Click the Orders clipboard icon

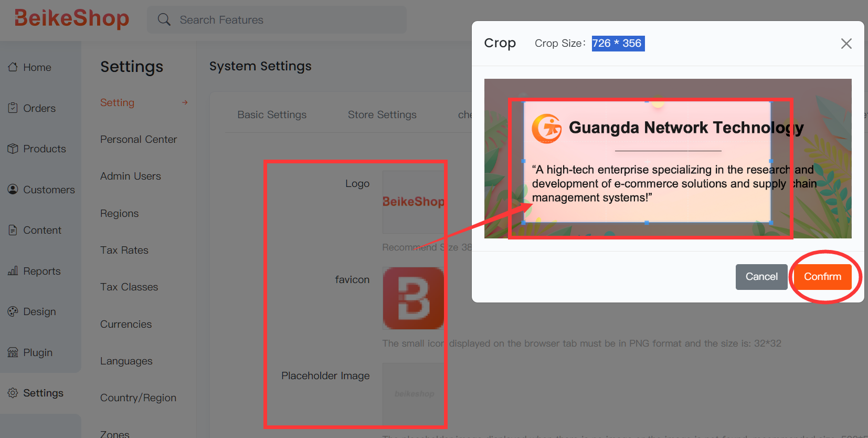coord(13,108)
